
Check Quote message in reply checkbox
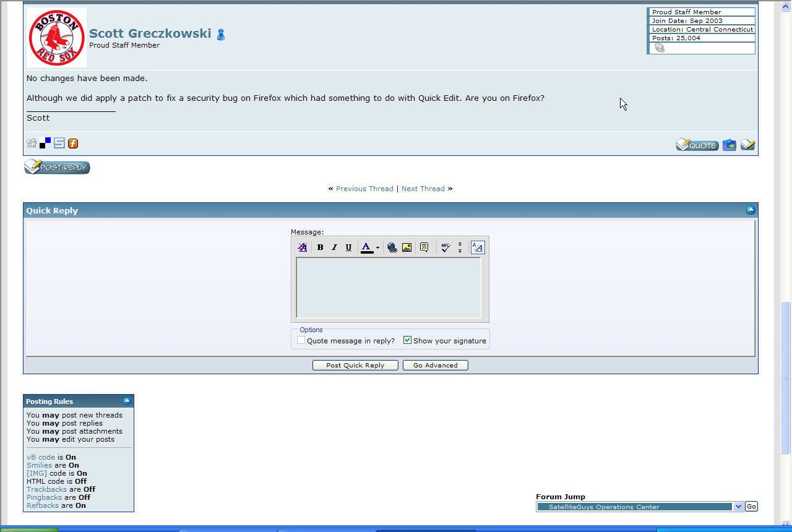[x=301, y=340]
